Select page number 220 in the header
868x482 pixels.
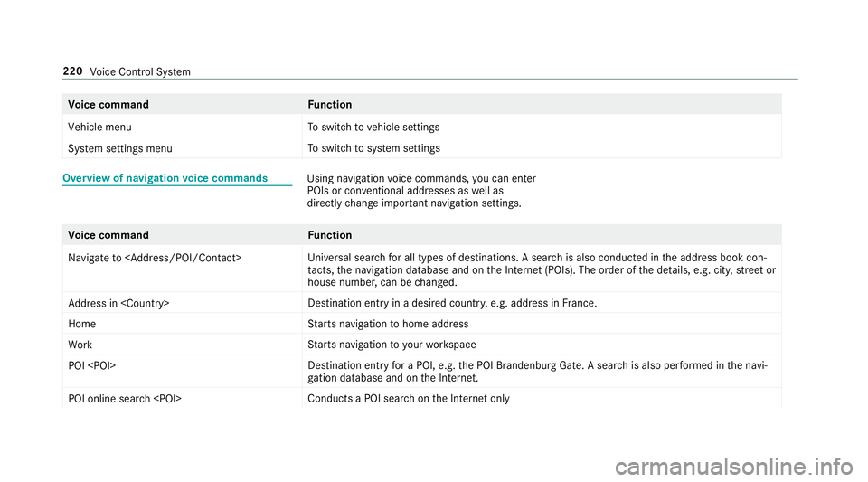pyautogui.click(x=72, y=71)
